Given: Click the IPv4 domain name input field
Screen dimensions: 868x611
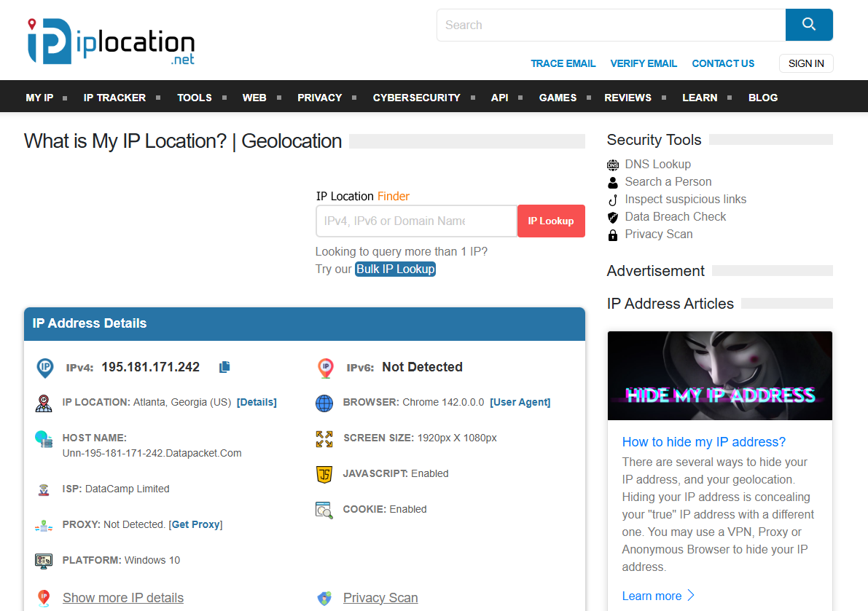Looking at the screenshot, I should click(416, 221).
